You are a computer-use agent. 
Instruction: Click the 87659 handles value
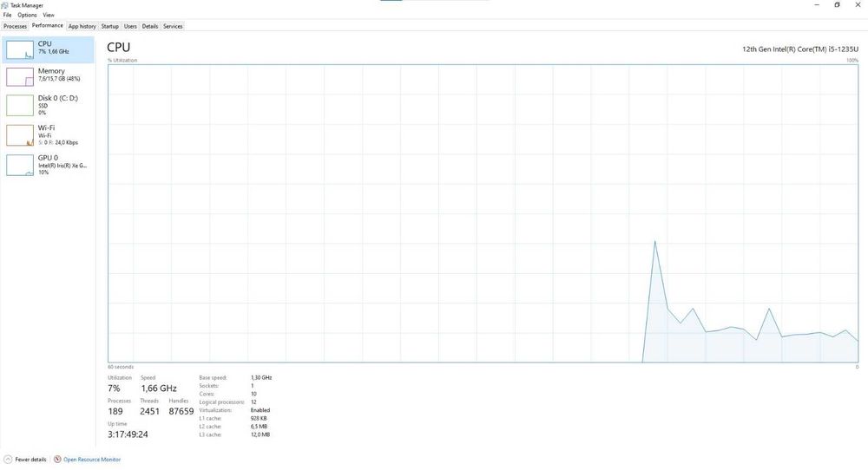(x=181, y=411)
